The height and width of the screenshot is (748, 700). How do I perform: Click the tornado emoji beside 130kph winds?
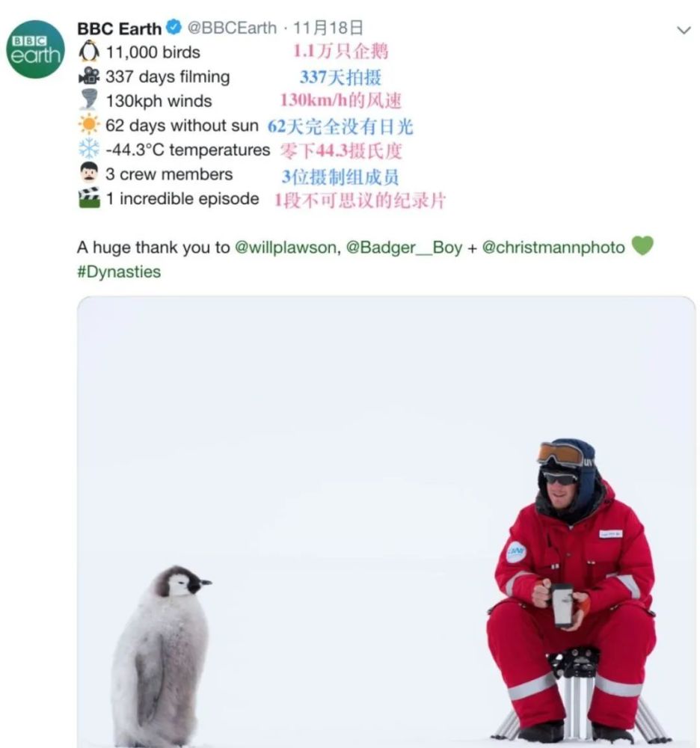coord(89,100)
